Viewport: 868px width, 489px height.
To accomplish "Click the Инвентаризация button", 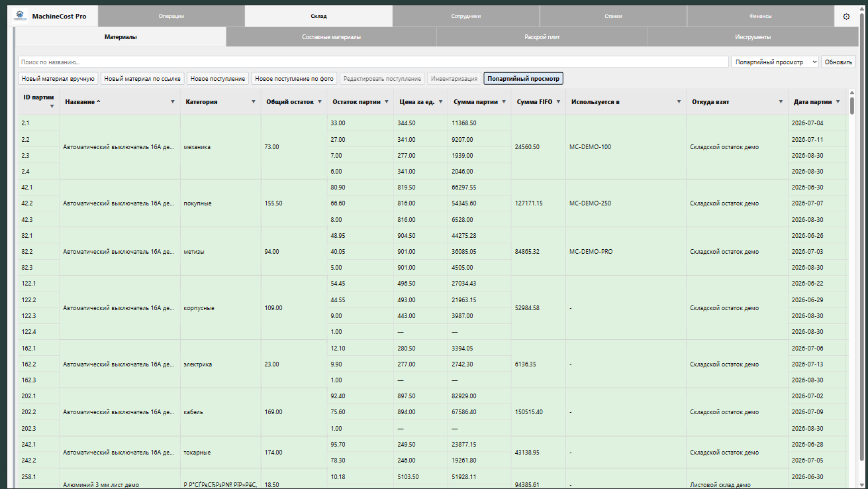I will [454, 78].
